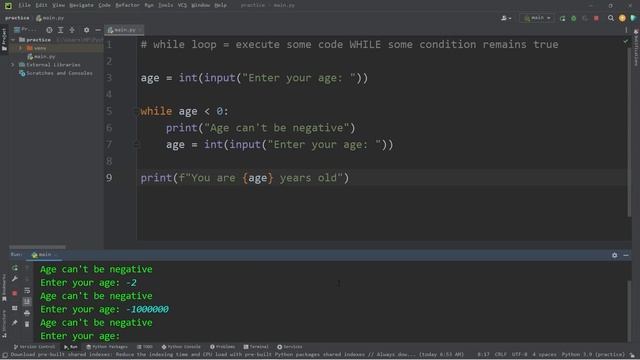Select the main tab in Run panel

point(44,255)
